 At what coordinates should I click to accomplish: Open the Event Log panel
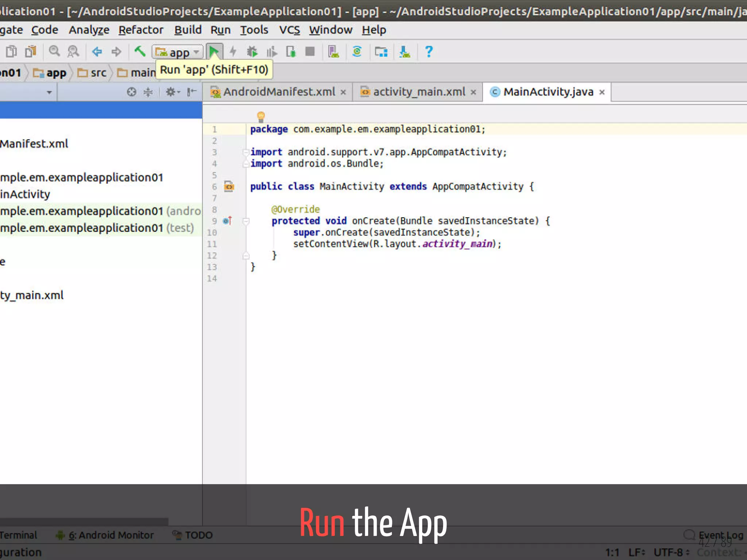point(714,535)
